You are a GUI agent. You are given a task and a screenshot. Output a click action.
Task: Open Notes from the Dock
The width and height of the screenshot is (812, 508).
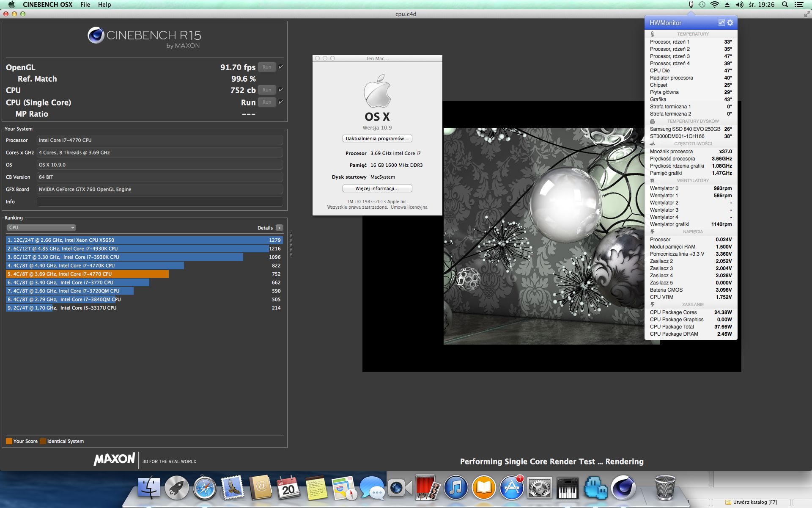pyautogui.click(x=316, y=488)
